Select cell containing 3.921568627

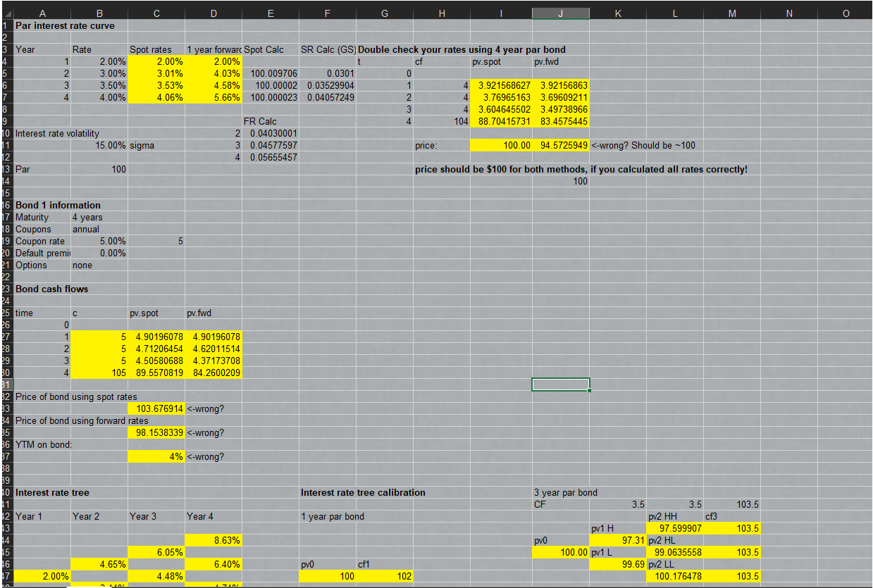click(x=501, y=85)
